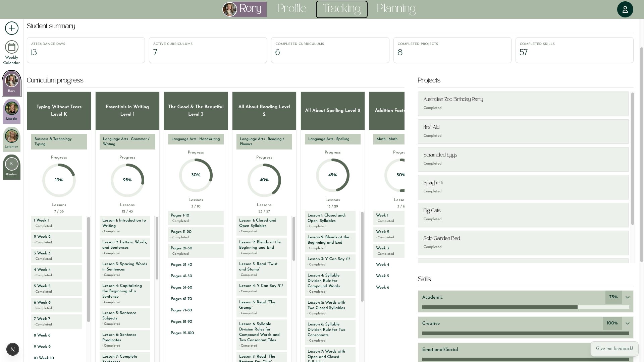644x362 pixels.
Task: Open The Good & The Beautiful Level 3
Action: coord(196,111)
